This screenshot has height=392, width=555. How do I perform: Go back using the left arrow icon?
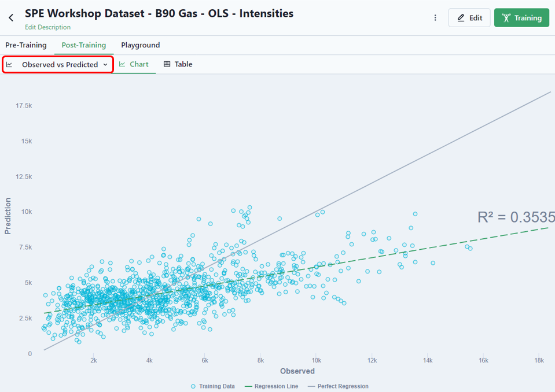[11, 18]
